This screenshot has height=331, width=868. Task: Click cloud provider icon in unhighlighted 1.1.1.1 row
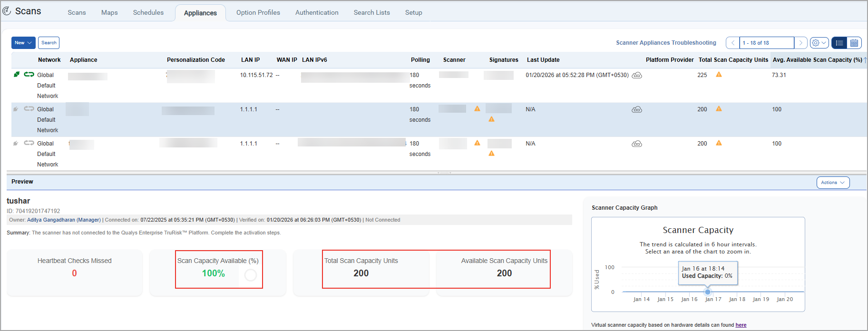tap(637, 144)
